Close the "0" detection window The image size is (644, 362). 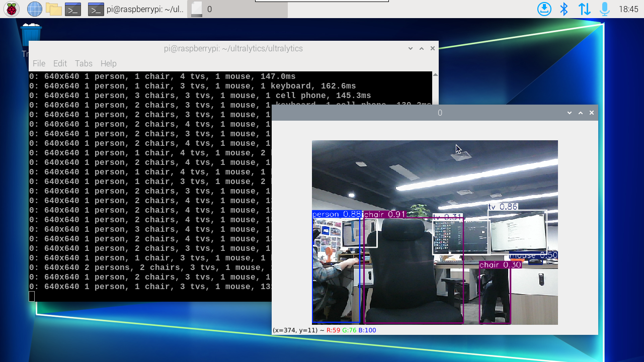pyautogui.click(x=592, y=113)
